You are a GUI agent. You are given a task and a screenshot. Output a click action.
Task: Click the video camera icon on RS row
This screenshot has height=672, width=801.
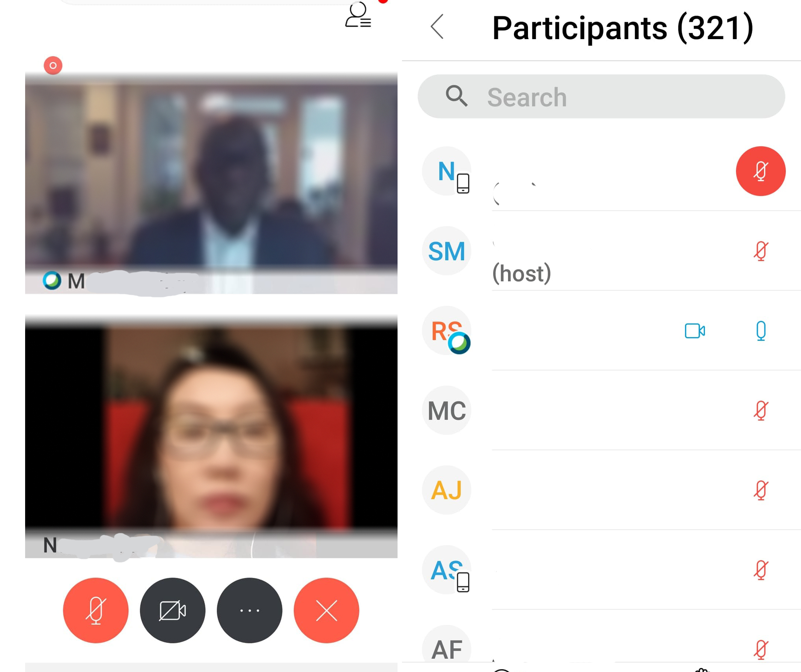click(695, 331)
